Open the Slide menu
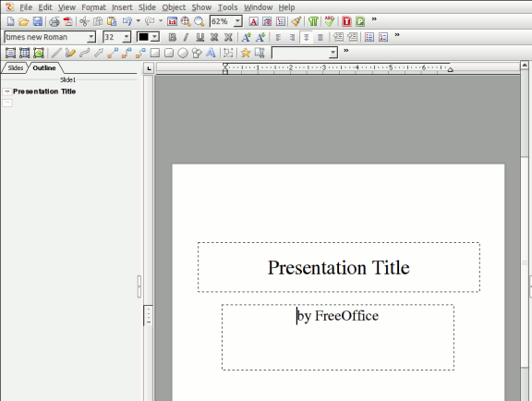532x401 pixels. pyautogui.click(x=147, y=7)
